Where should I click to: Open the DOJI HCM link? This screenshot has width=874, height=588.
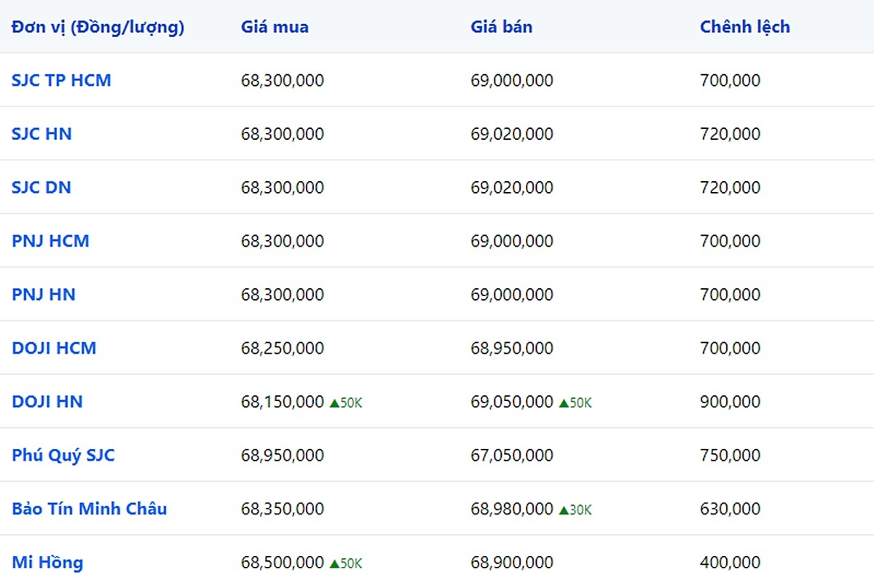tap(54, 348)
